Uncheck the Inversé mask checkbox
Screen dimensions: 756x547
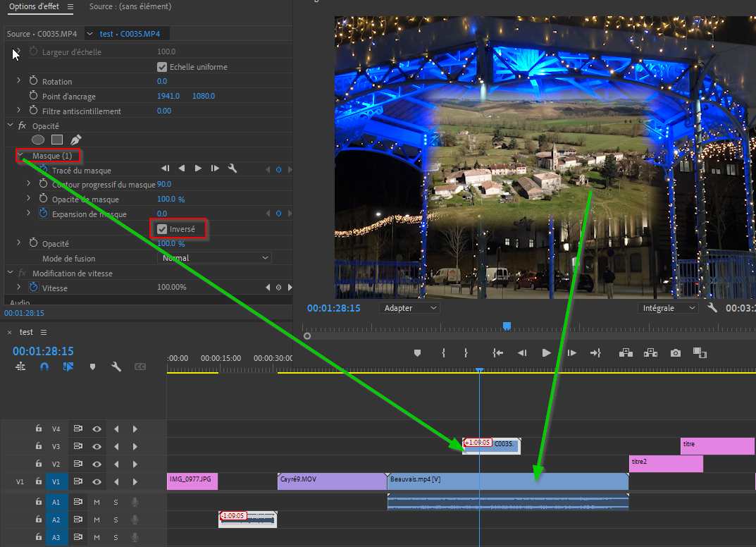click(162, 229)
